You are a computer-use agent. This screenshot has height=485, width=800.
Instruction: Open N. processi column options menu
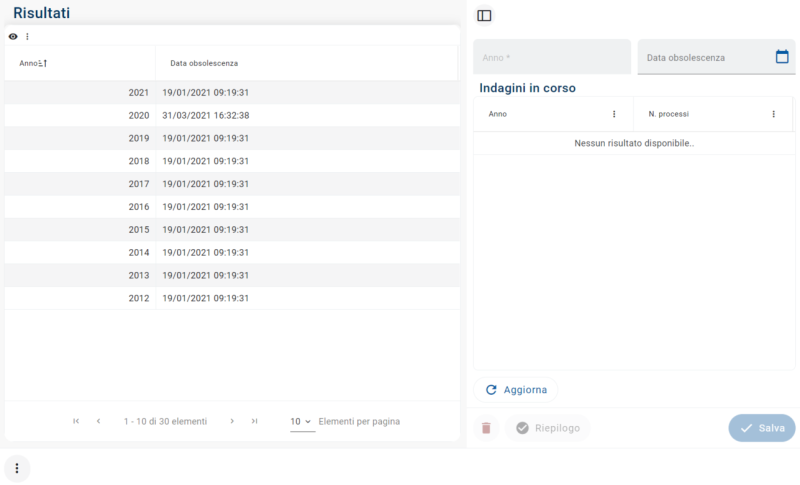pyautogui.click(x=773, y=114)
